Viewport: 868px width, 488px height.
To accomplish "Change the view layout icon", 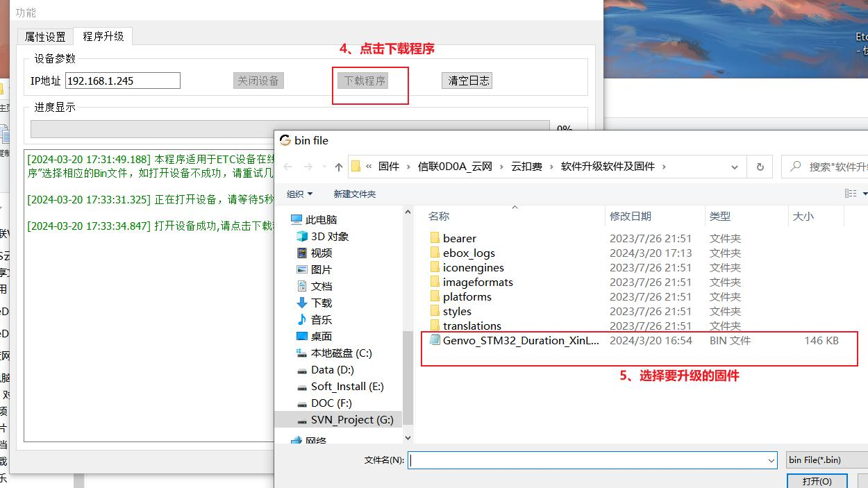I will tap(851, 194).
